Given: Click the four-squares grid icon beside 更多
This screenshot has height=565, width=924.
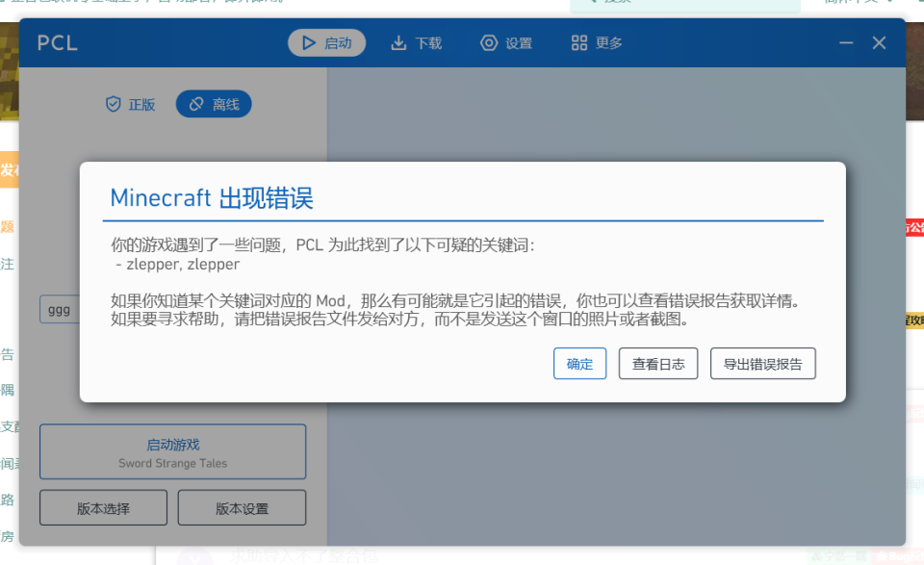Looking at the screenshot, I should pyautogui.click(x=579, y=43).
